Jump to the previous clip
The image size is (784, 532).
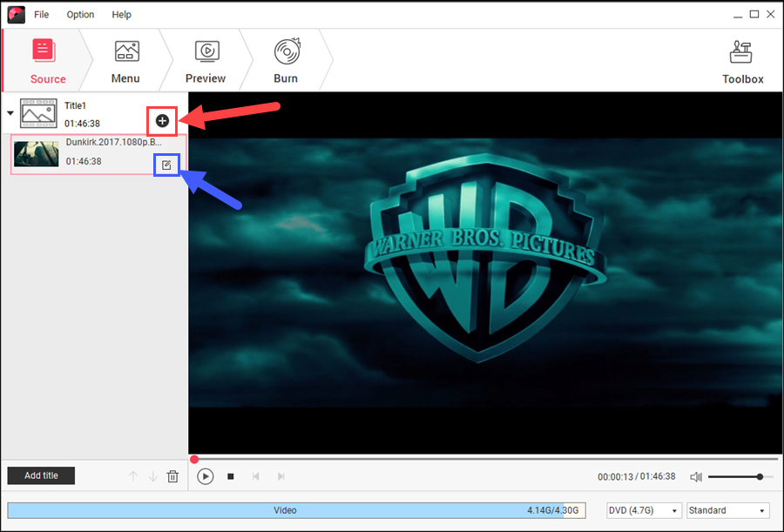pyautogui.click(x=256, y=476)
